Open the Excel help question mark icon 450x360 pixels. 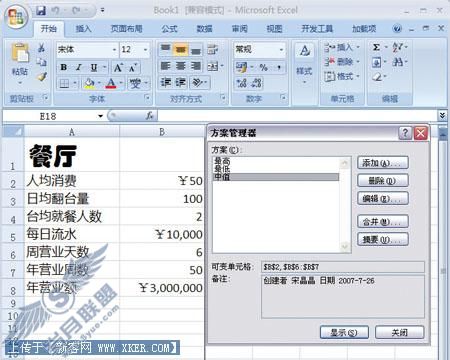pos(397,29)
